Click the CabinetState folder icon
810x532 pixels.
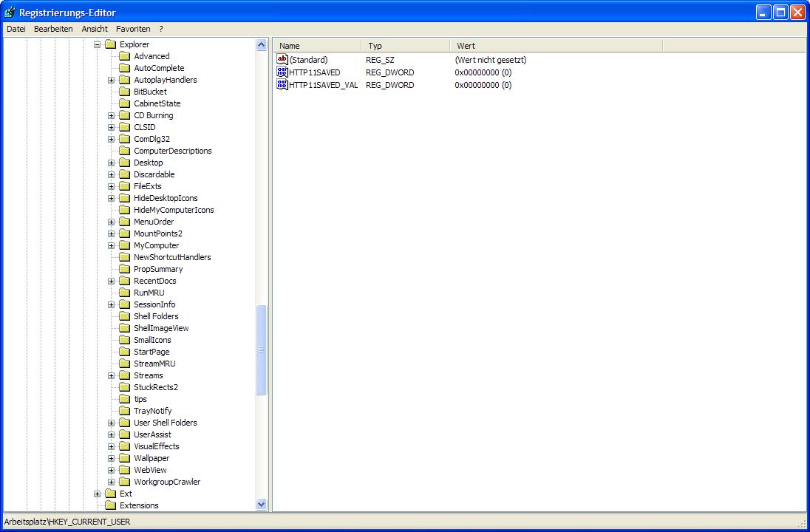(x=124, y=103)
